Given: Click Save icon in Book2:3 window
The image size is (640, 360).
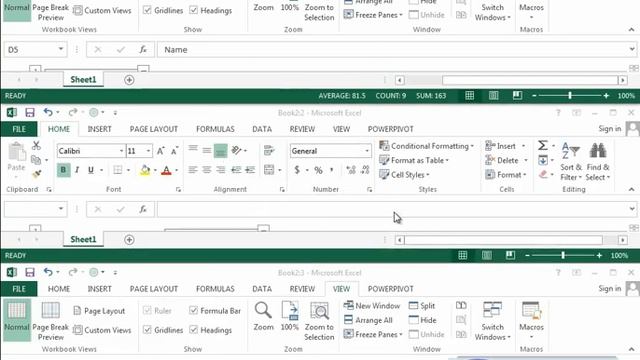Looking at the screenshot, I should [x=29, y=272].
